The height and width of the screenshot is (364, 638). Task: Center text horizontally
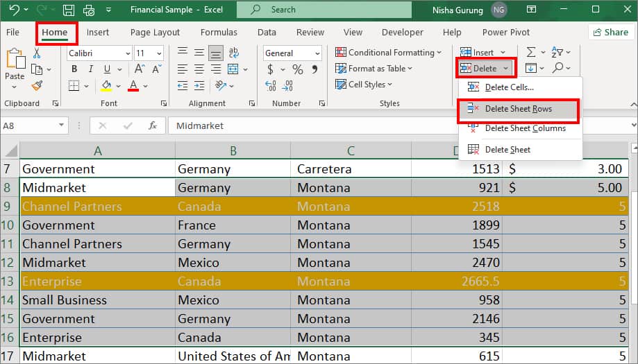[x=199, y=69]
